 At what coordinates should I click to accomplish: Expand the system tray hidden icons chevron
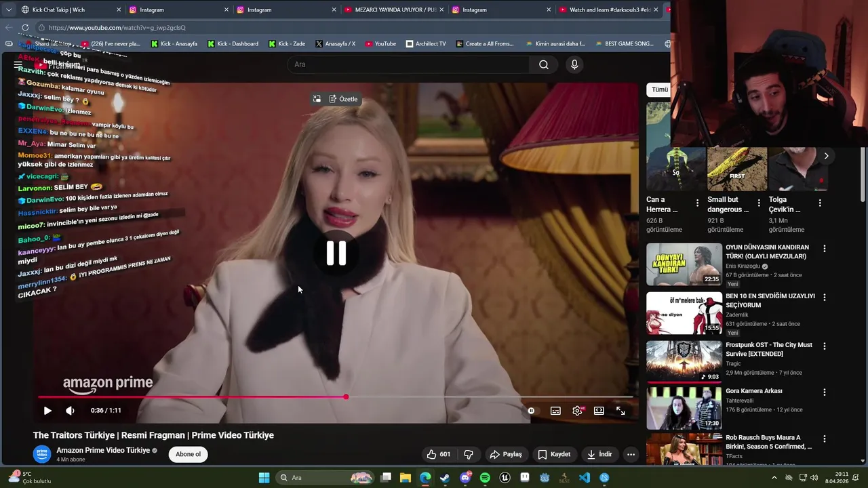[774, 478]
